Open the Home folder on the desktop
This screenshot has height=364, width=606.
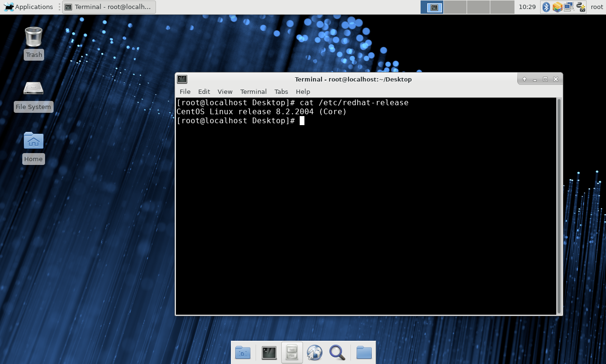(33, 140)
